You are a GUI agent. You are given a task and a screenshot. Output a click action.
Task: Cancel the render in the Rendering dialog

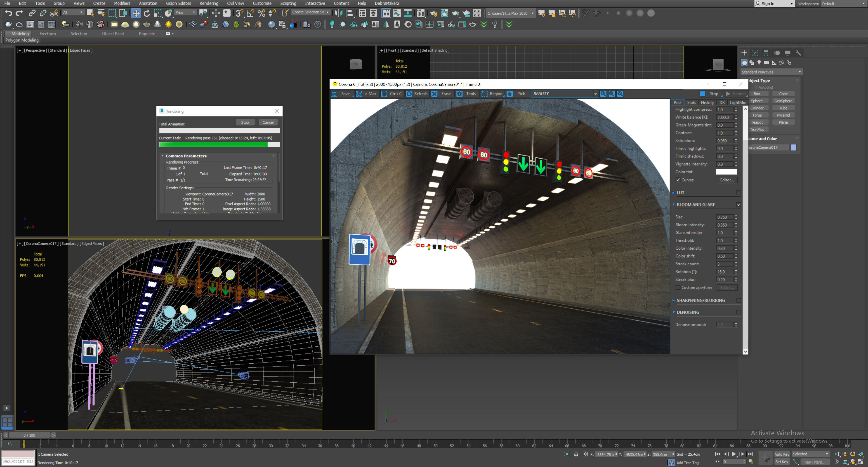(268, 122)
